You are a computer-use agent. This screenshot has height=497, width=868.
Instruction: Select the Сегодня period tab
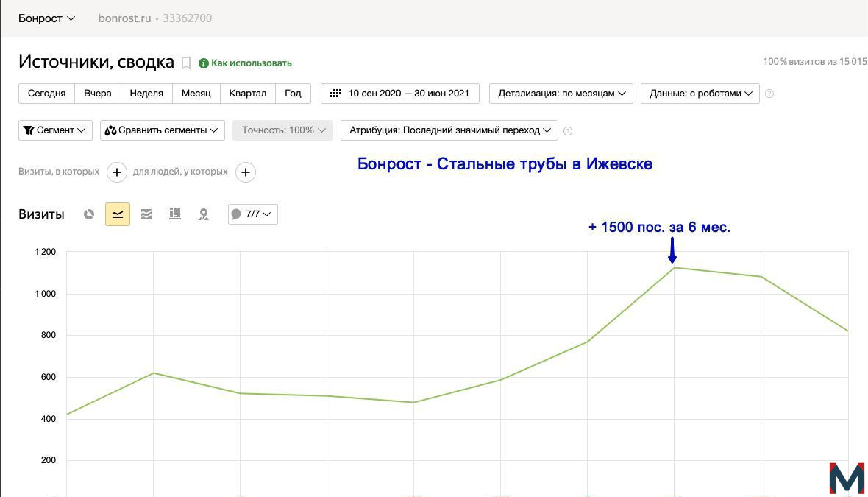click(x=46, y=94)
